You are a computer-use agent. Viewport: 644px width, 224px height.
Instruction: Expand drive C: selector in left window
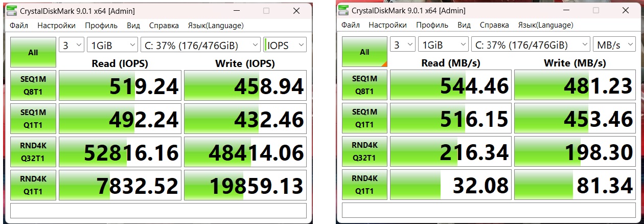(x=201, y=45)
